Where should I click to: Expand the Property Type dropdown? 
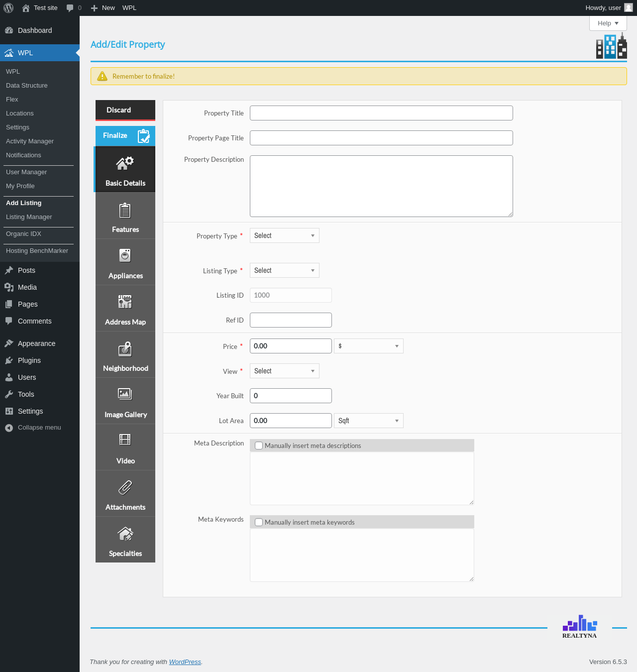point(285,235)
